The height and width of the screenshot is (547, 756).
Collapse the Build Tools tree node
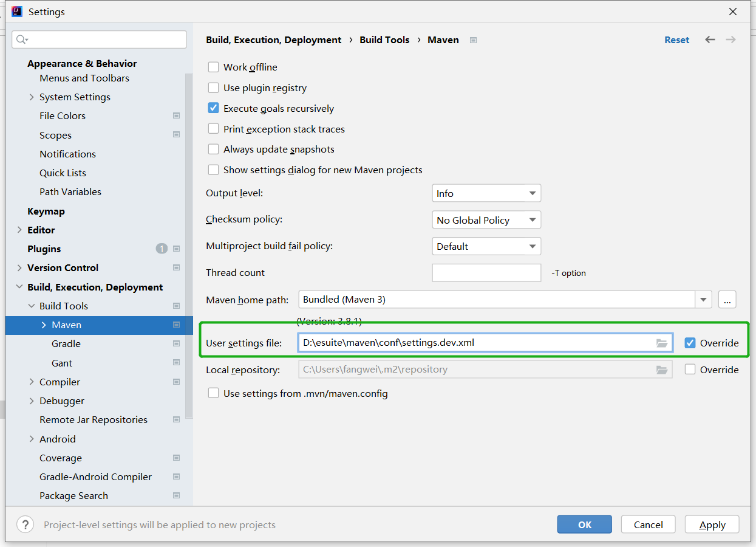coord(32,306)
